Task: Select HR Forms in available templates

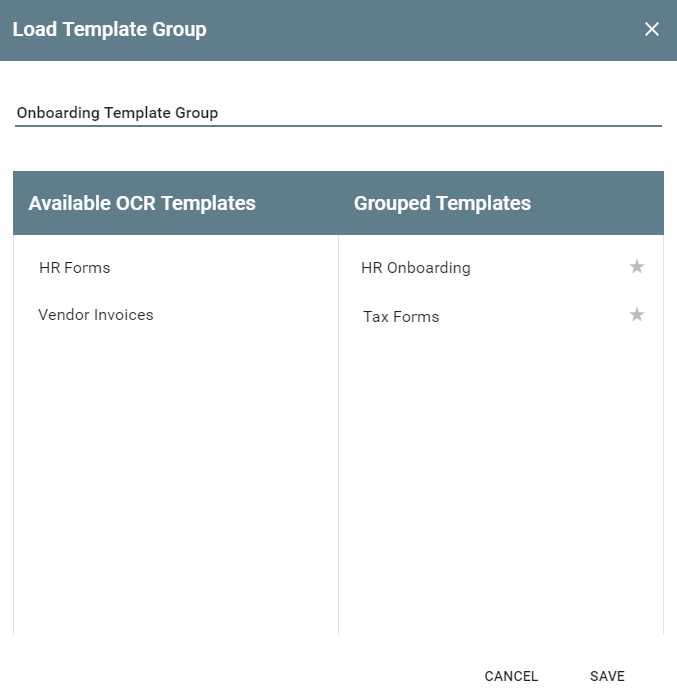Action: click(x=74, y=268)
